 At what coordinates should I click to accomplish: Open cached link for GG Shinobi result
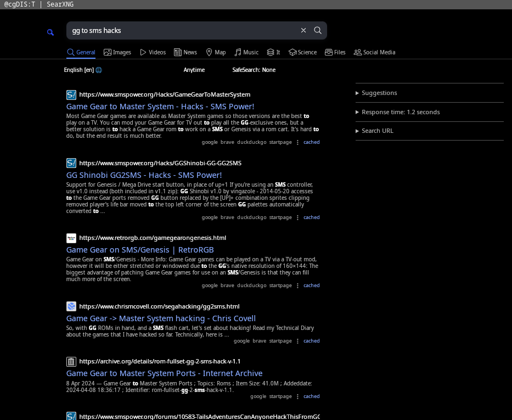point(312,217)
